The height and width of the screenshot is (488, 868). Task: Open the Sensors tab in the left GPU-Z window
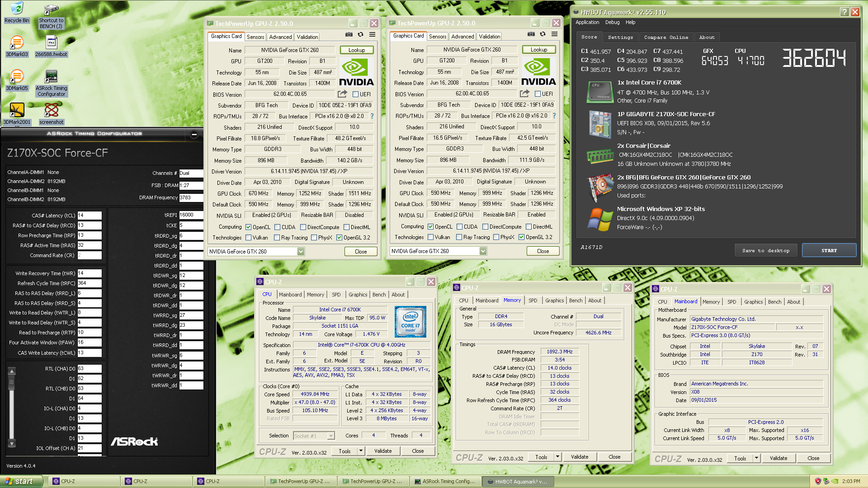click(255, 37)
